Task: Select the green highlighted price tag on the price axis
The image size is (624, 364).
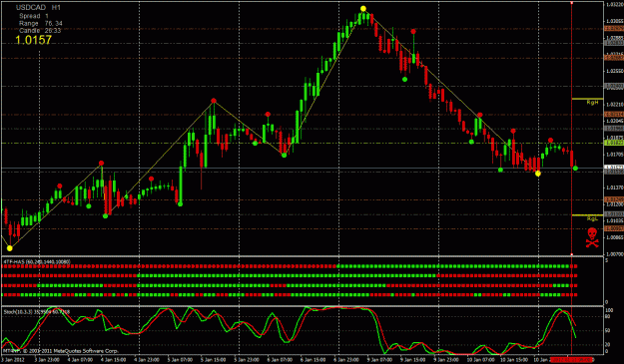Action: pyautogui.click(x=614, y=143)
